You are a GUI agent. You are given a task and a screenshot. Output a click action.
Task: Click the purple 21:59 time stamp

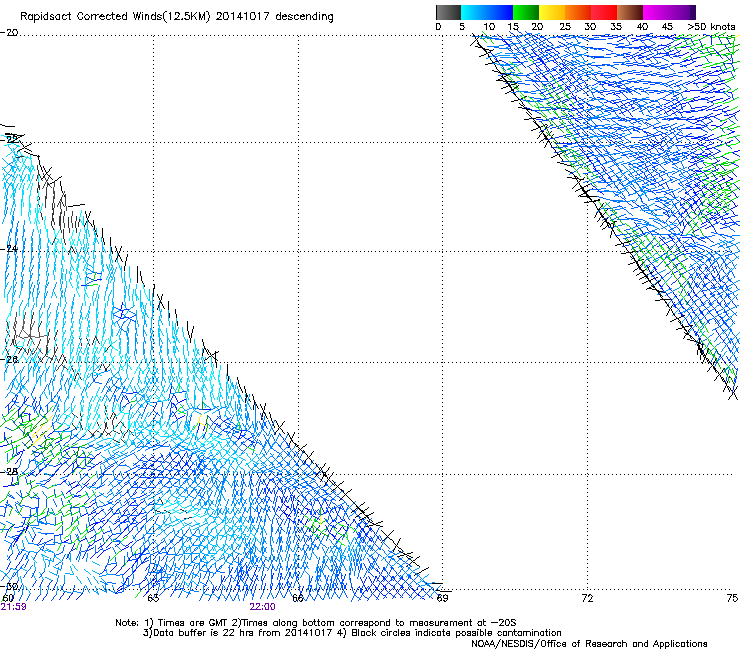13,607
